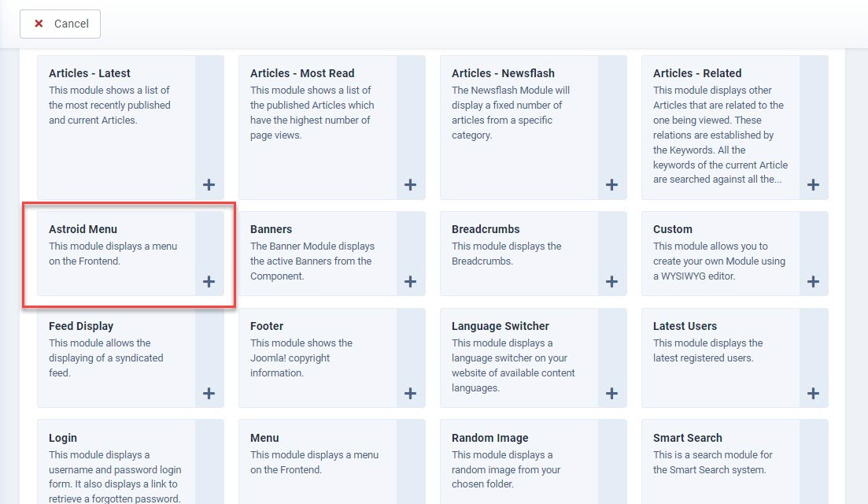Click plus icon on Custom module
Screen dimensions: 868x504
click(813, 282)
